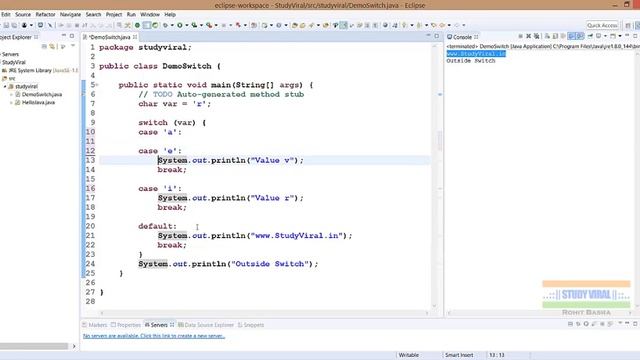Open the Help menu

pyautogui.click(x=170, y=14)
